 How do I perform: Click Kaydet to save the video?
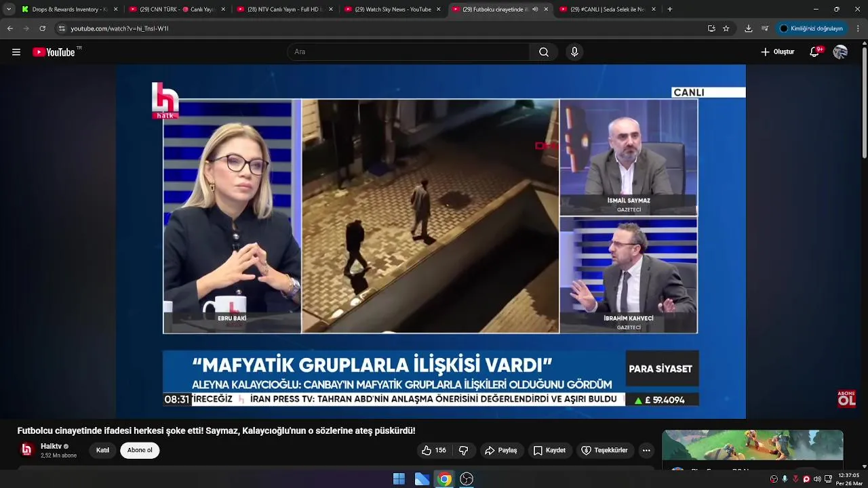click(549, 451)
